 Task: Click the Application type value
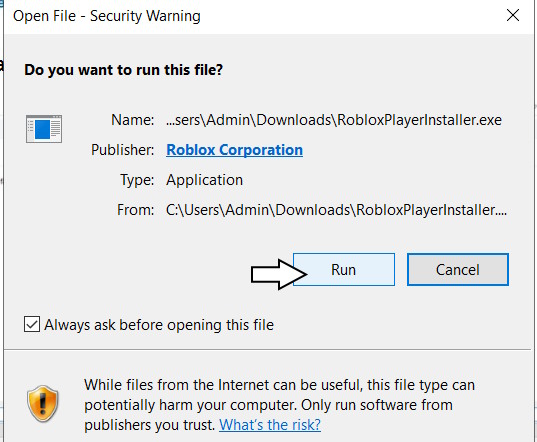point(204,180)
